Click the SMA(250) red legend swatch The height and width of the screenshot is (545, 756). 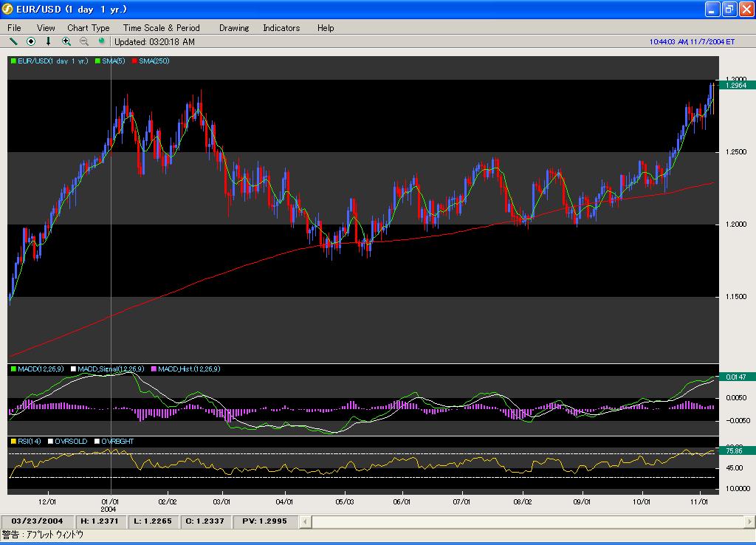pos(134,61)
